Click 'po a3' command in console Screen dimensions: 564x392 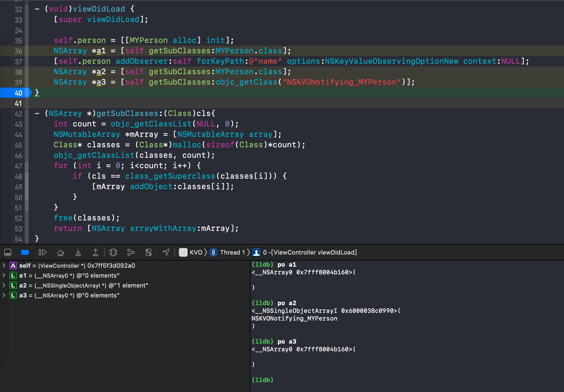pyautogui.click(x=287, y=341)
